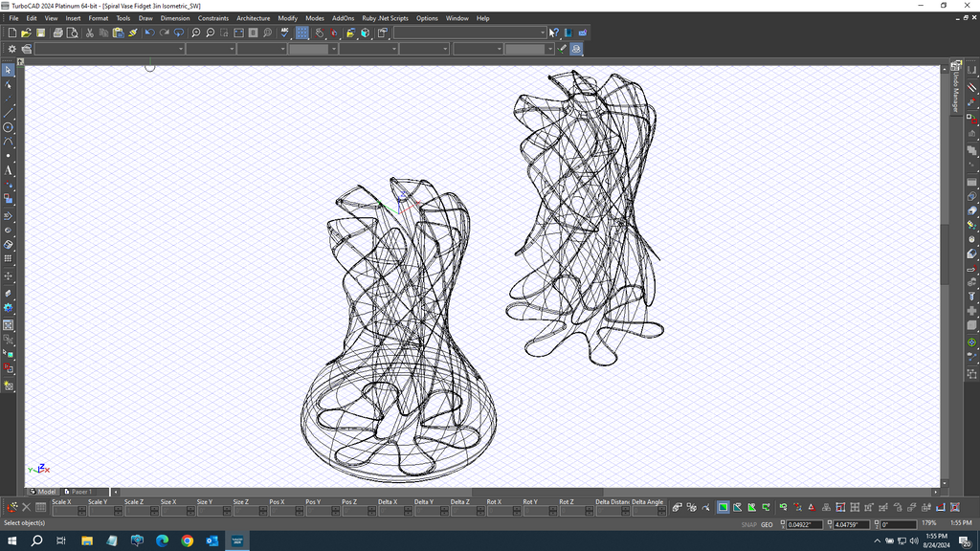Open the Undo Manager side panel
The width and height of the screenshot is (980, 551).
pyautogui.click(x=956, y=87)
